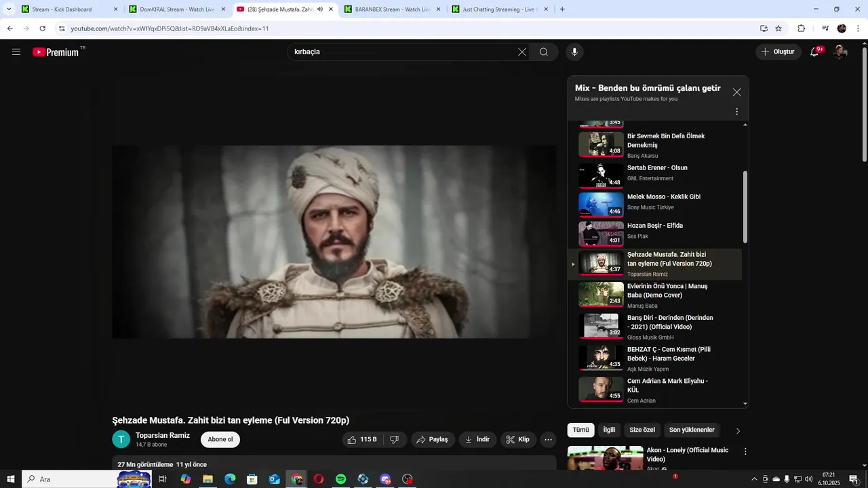The image size is (868, 488).
Task: Play Bir Sevmek Bin Defa Ölmek Demekmiş
Action: coord(660,144)
